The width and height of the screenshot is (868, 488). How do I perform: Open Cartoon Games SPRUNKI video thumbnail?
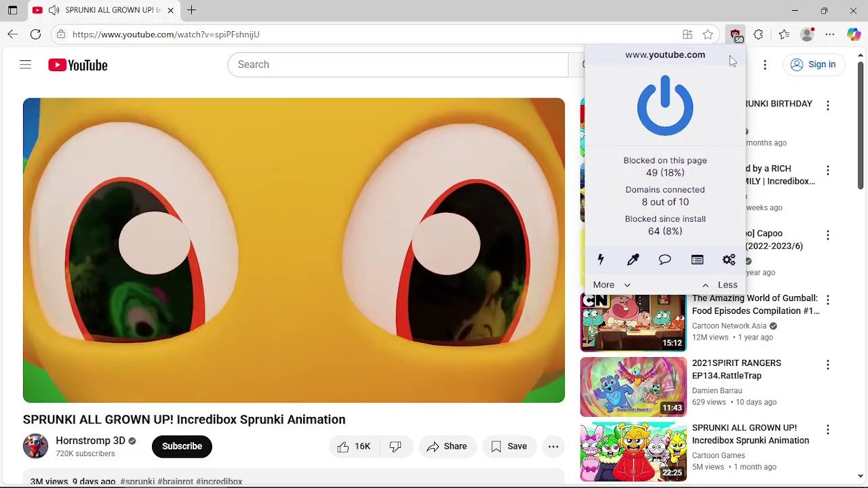633,451
